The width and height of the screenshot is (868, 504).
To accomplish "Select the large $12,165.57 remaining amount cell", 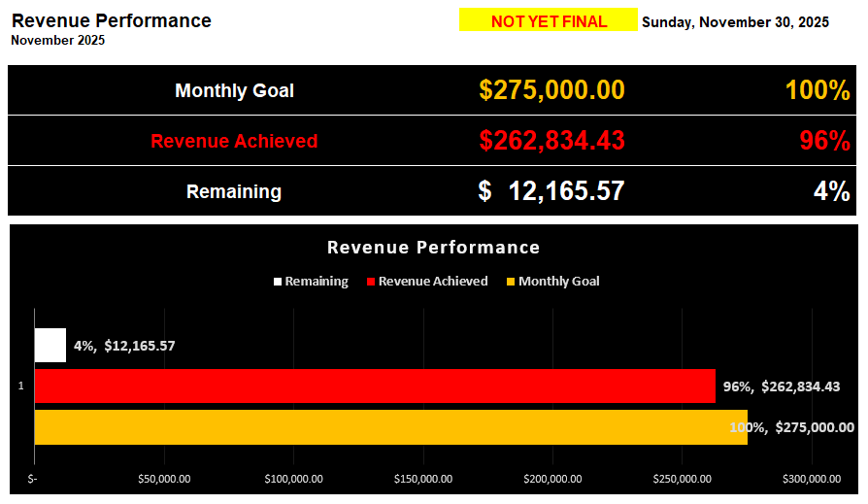I will [551, 191].
